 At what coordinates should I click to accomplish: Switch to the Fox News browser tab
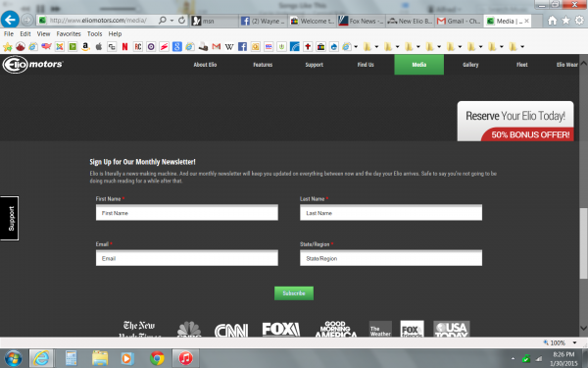(361, 21)
